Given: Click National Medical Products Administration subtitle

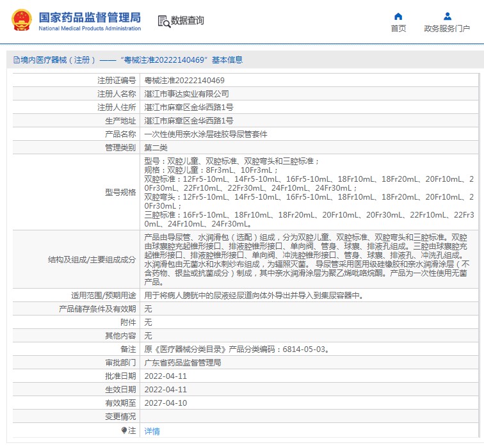Looking at the screenshot, I should [x=90, y=28].
